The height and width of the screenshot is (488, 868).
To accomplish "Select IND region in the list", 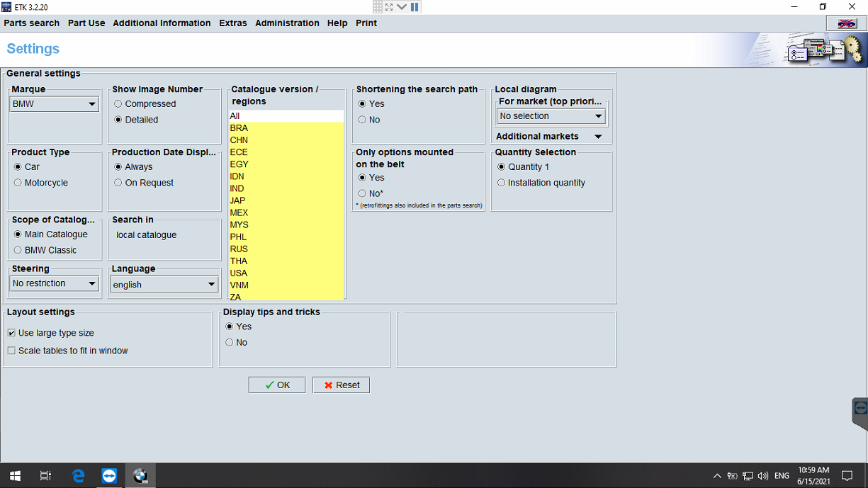I will coord(286,188).
